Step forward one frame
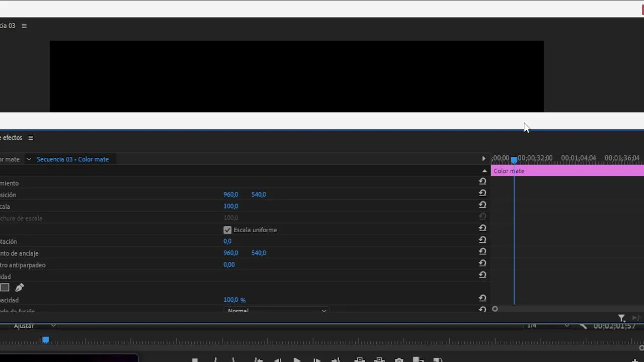The image size is (644, 362). click(x=317, y=360)
